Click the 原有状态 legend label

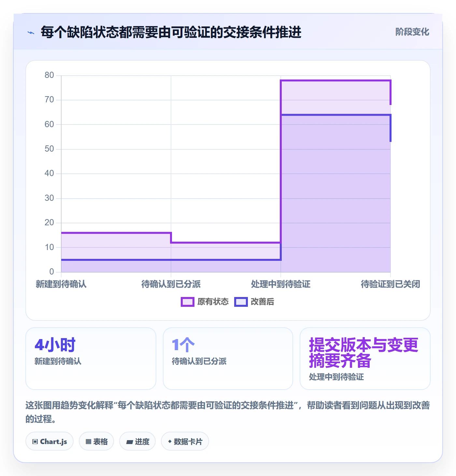tap(213, 302)
